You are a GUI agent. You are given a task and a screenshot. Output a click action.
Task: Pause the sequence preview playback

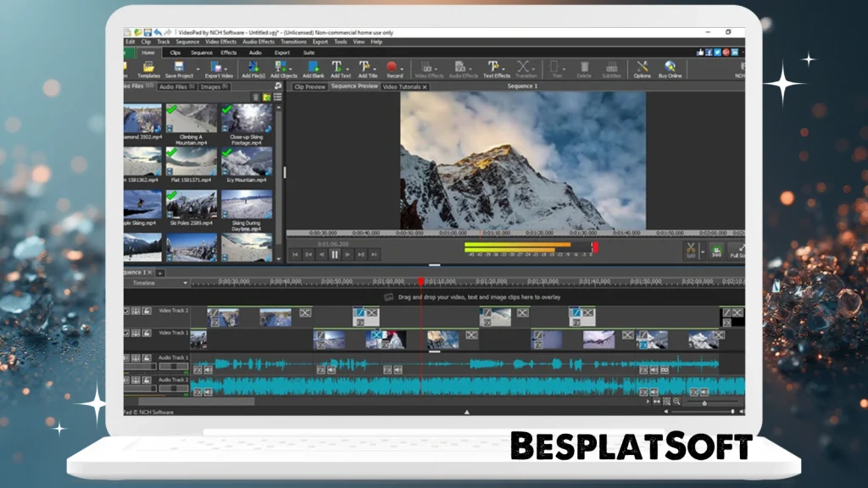[x=335, y=253]
